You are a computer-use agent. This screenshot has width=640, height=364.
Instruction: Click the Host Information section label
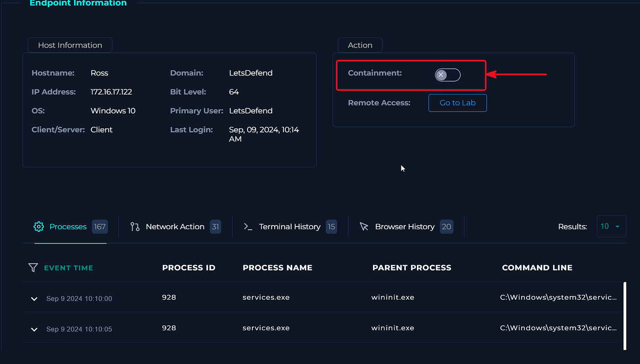(x=70, y=45)
